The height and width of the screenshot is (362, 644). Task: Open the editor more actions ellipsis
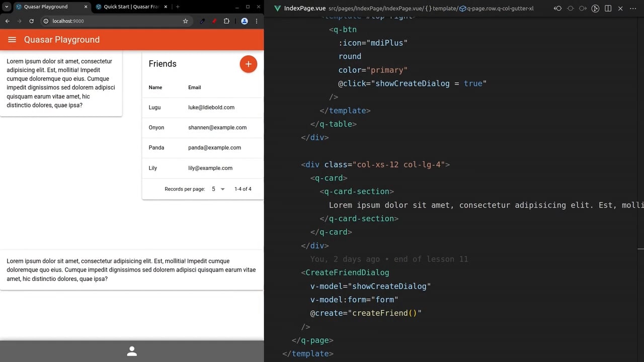(x=633, y=9)
